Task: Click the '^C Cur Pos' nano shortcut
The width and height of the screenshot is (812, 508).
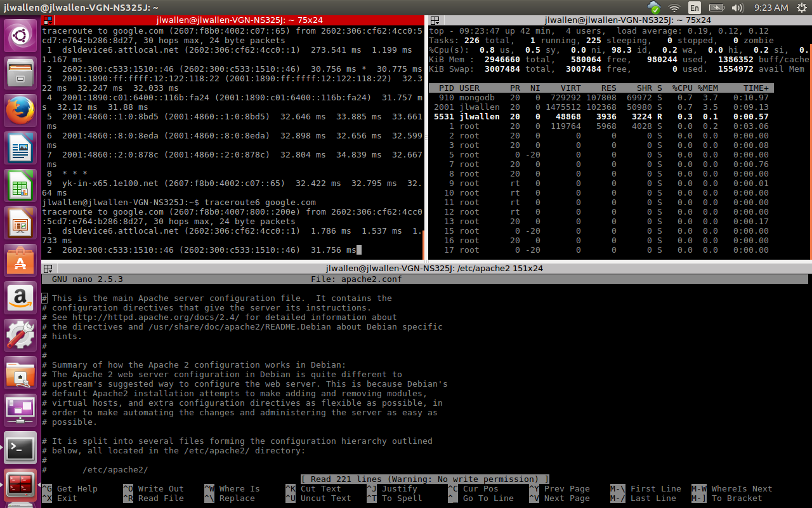Action: tap(473, 489)
